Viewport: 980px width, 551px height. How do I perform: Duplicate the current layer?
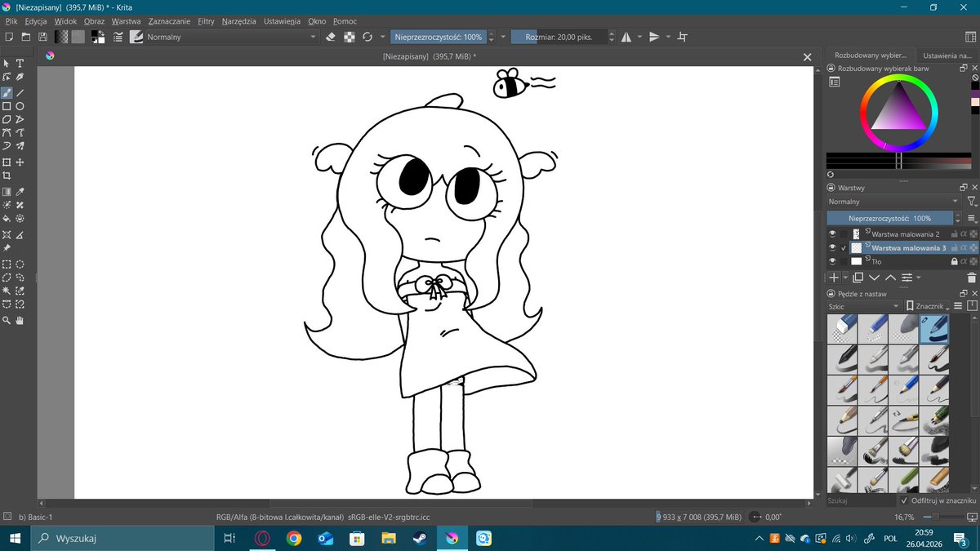click(x=857, y=278)
